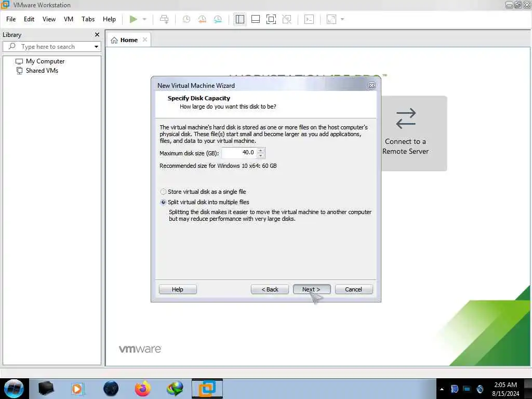Click the Take Snapshot clock icon
This screenshot has width=532, height=399.
click(187, 19)
